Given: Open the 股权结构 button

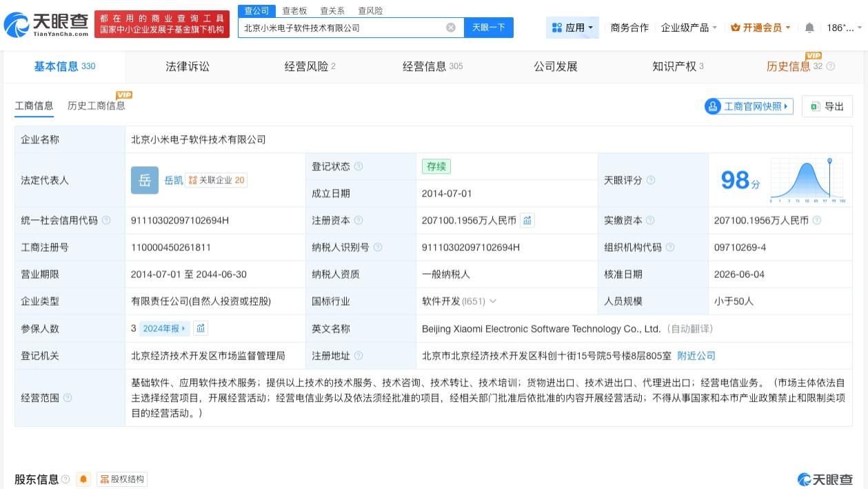Looking at the screenshot, I should coord(123,479).
